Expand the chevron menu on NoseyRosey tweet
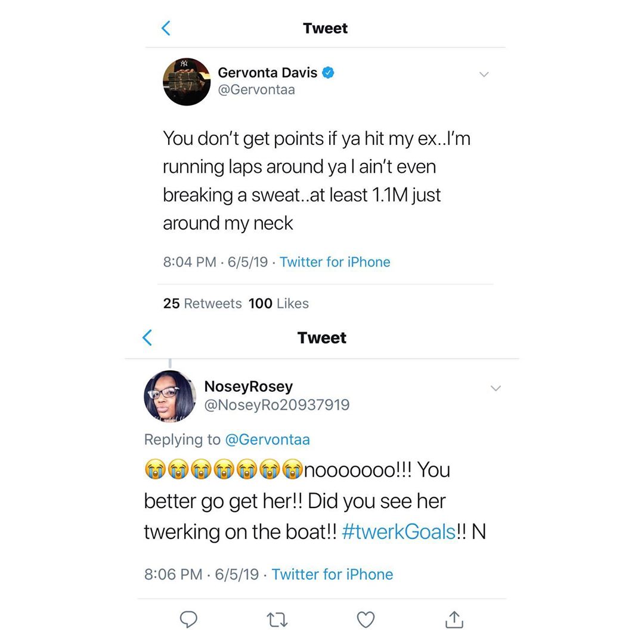644x644 pixels. pos(496,388)
